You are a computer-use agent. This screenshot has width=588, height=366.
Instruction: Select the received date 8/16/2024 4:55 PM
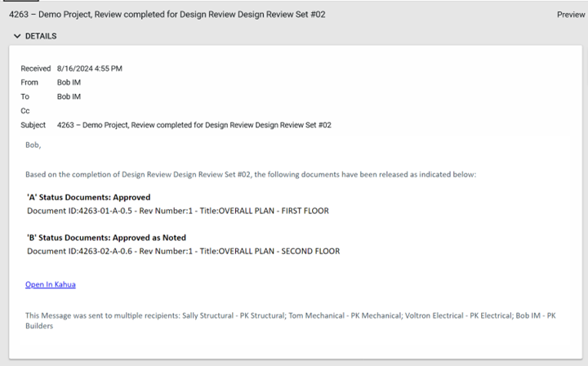pyautogui.click(x=90, y=69)
